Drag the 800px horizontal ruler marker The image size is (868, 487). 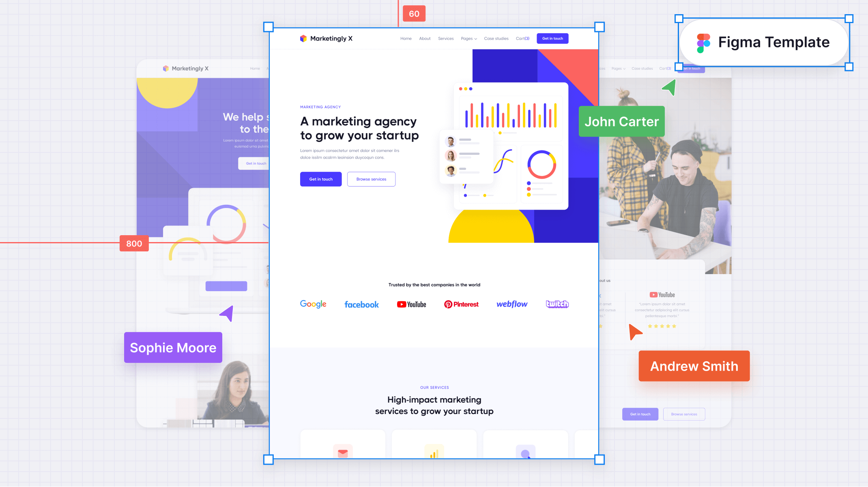tap(133, 243)
